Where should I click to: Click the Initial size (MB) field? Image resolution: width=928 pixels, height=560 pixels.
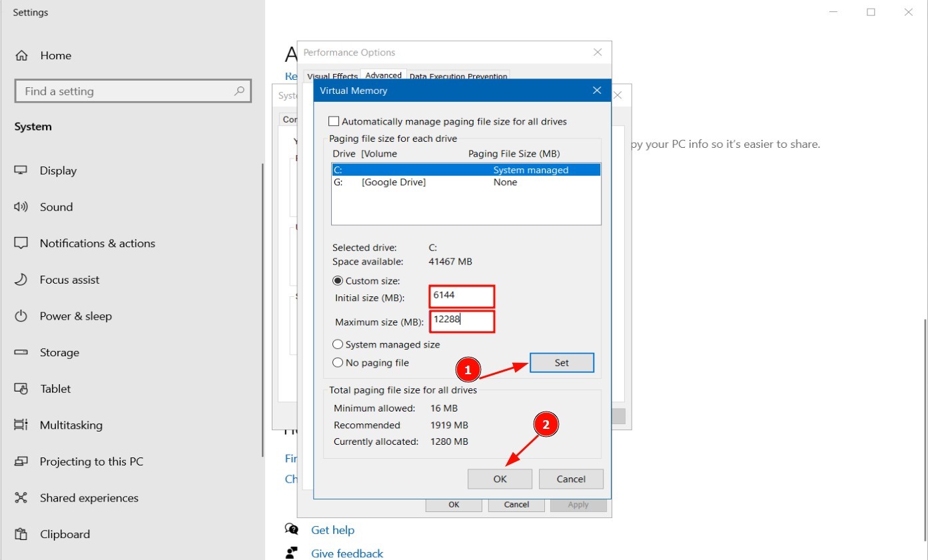click(x=462, y=296)
